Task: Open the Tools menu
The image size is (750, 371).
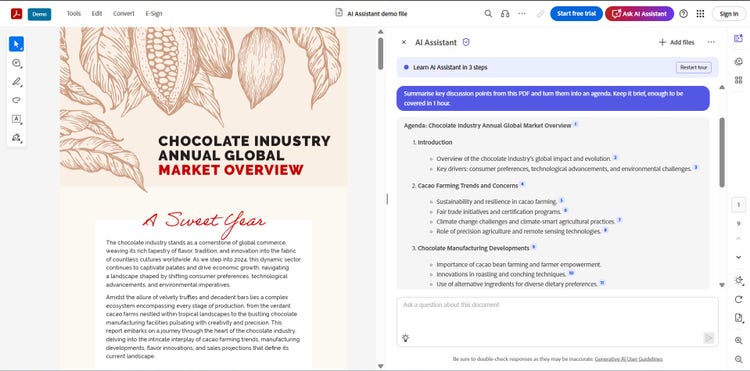Action: point(74,14)
